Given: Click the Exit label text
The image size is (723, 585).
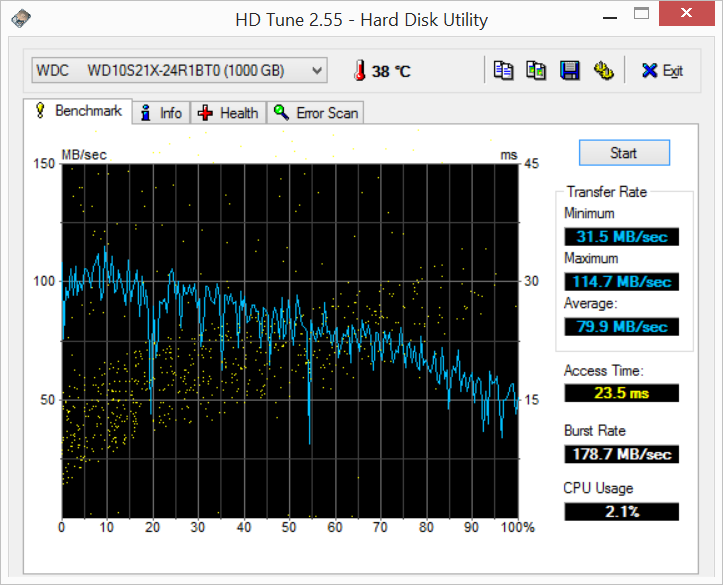Looking at the screenshot, I should click(x=673, y=71).
